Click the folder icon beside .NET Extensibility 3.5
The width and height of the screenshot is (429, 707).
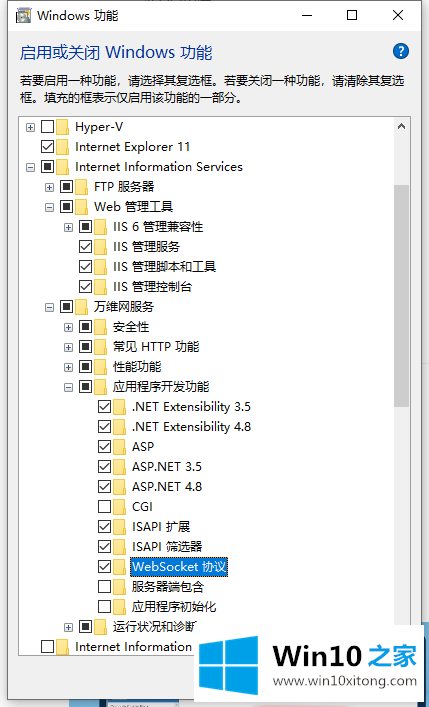[x=119, y=407]
